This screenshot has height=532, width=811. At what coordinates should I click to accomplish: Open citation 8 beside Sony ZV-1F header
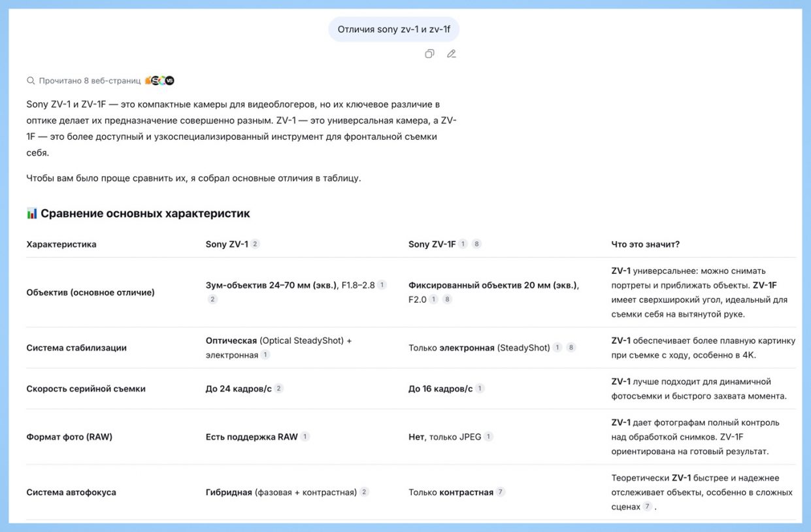[477, 244]
